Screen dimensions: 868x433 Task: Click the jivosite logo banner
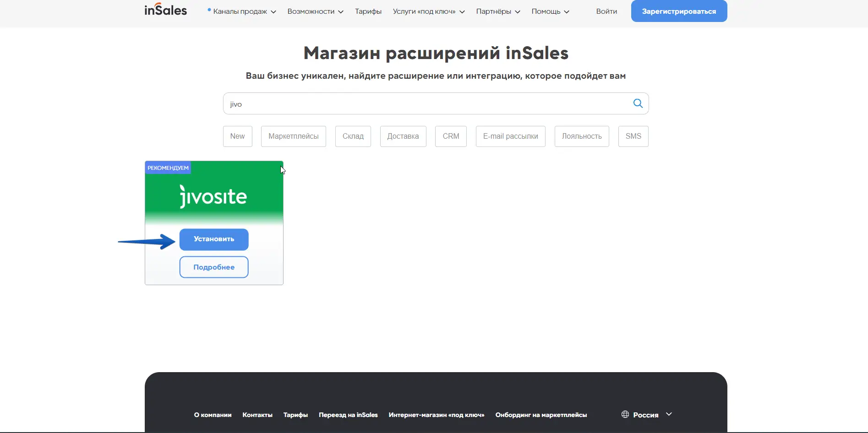(214, 196)
